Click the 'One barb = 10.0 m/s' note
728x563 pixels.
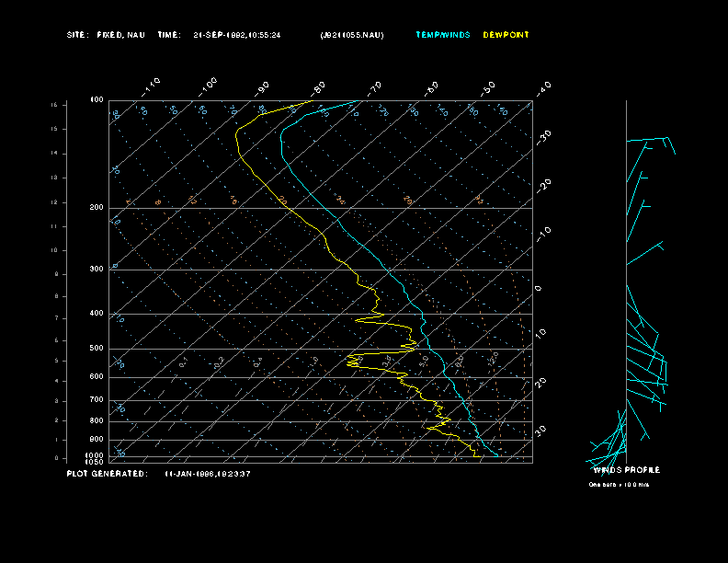[x=619, y=485]
